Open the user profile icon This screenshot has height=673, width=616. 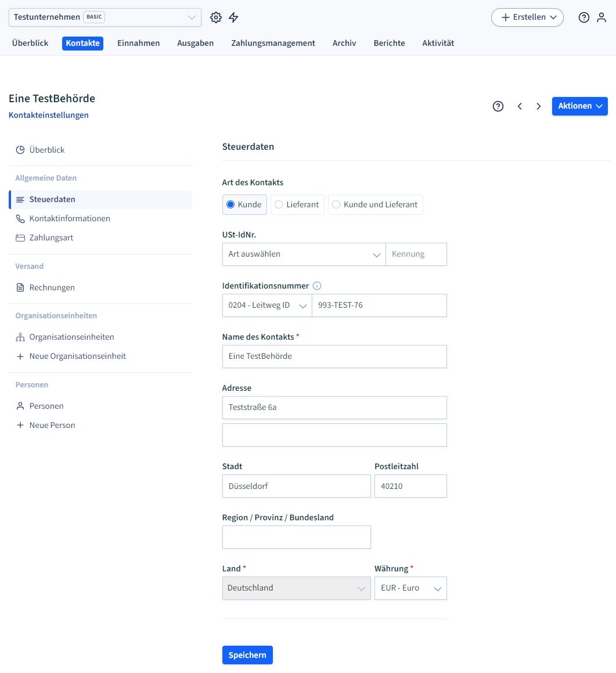point(601,17)
